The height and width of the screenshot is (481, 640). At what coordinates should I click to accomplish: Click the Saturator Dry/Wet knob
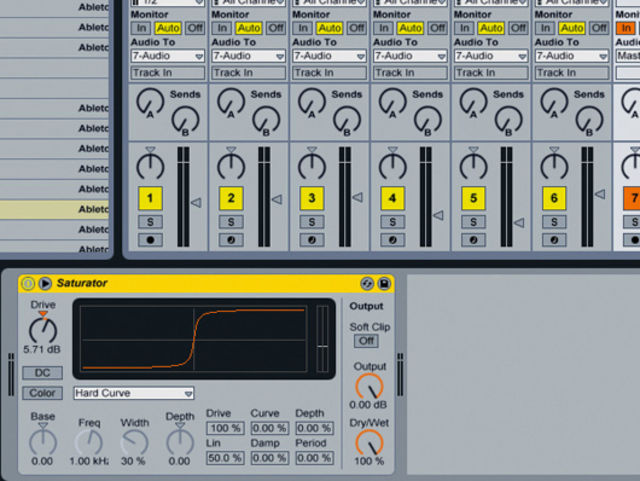click(x=369, y=443)
